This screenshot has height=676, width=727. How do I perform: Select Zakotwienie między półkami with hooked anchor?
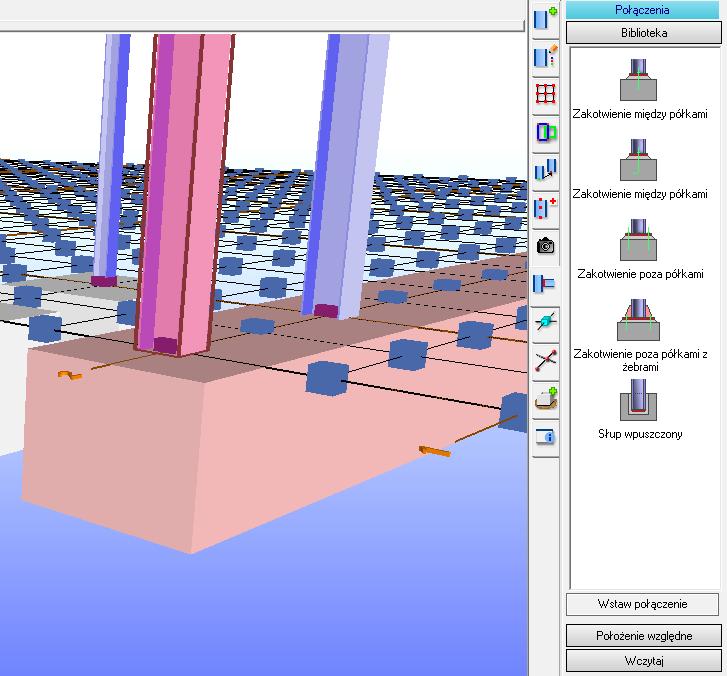tap(640, 169)
